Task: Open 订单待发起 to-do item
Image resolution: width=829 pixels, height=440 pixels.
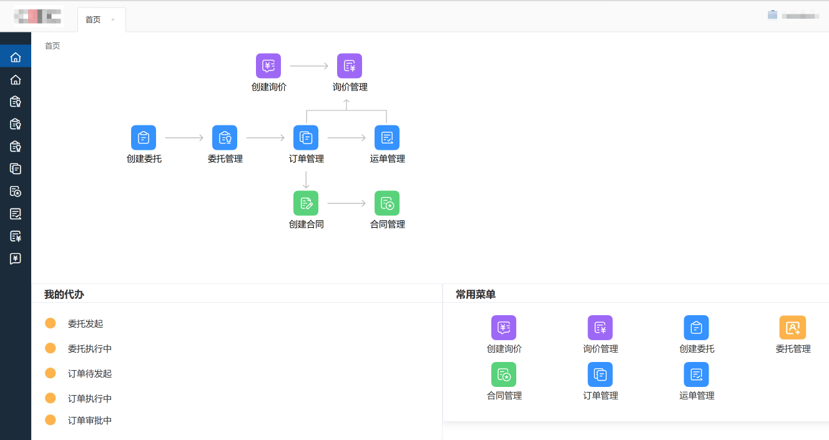Action: [89, 374]
